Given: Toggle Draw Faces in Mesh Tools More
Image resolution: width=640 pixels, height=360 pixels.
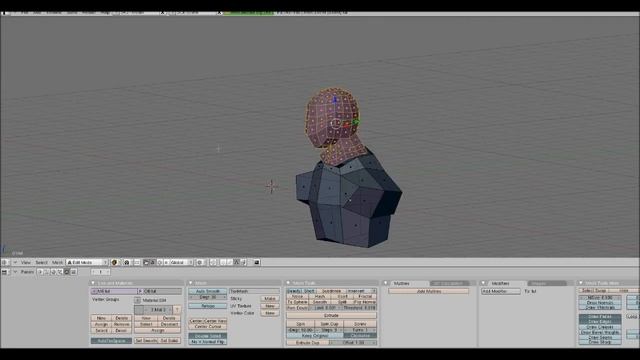Looking at the screenshot, I should coord(600,317).
